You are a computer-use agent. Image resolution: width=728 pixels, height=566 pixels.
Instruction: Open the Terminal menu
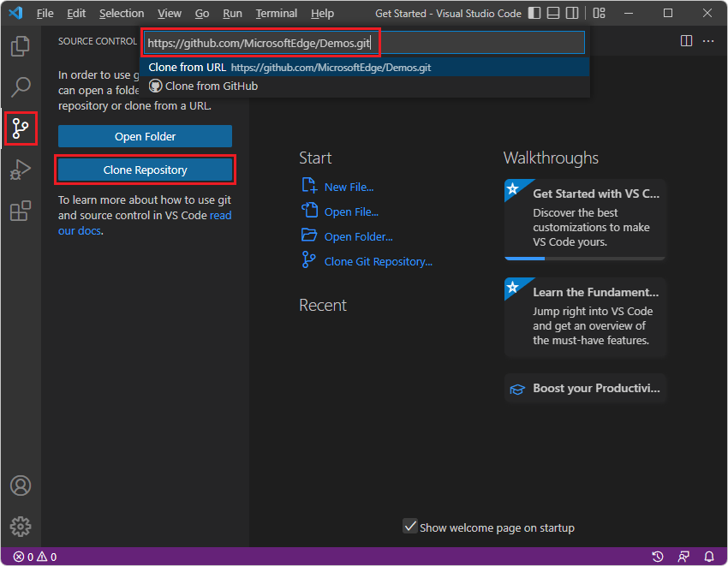[x=276, y=13]
